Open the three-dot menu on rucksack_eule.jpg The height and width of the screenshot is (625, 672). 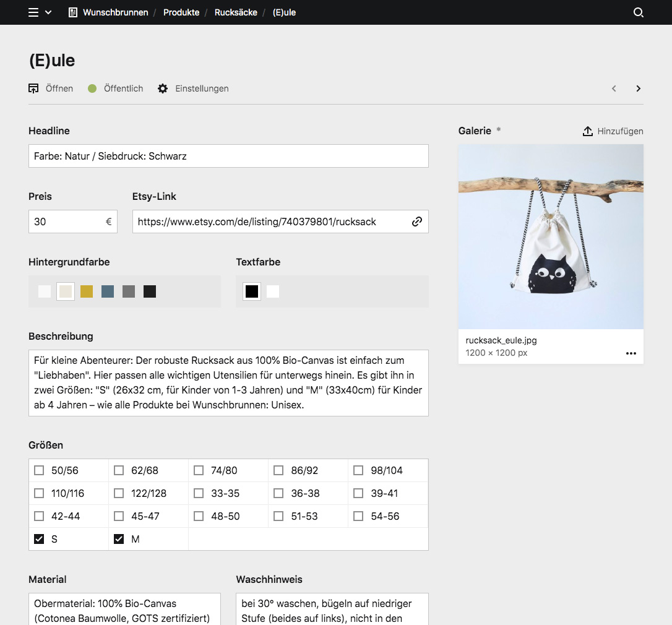tap(631, 353)
